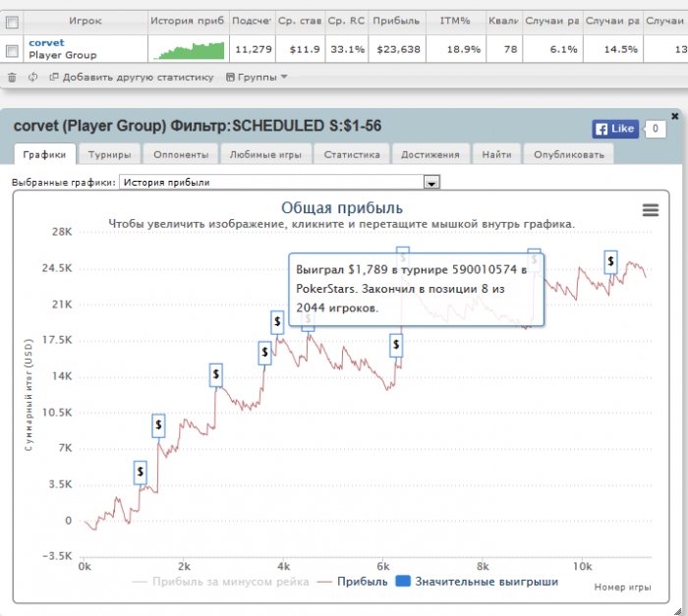Open the chart hamburger menu

coord(650,210)
